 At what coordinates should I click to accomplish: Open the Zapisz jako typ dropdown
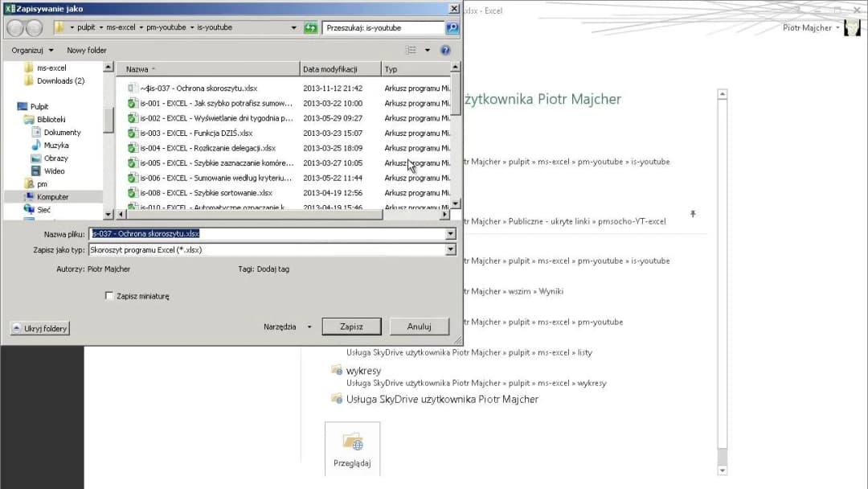450,249
